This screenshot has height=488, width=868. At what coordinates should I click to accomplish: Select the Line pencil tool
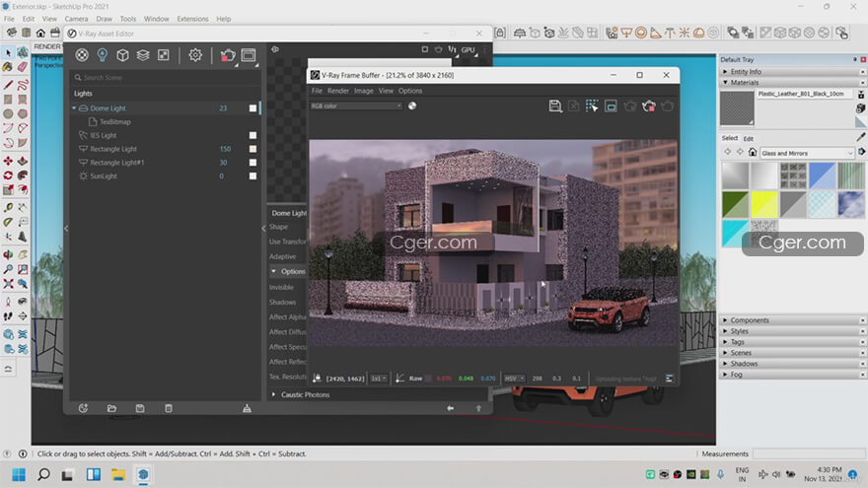8,85
